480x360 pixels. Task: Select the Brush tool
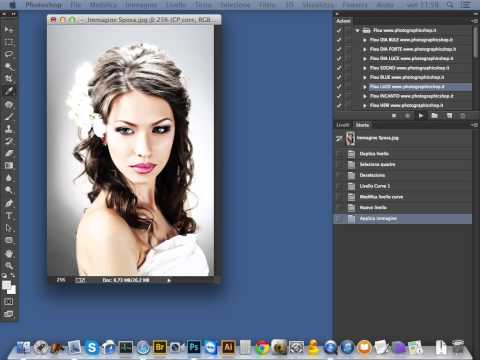(9, 117)
